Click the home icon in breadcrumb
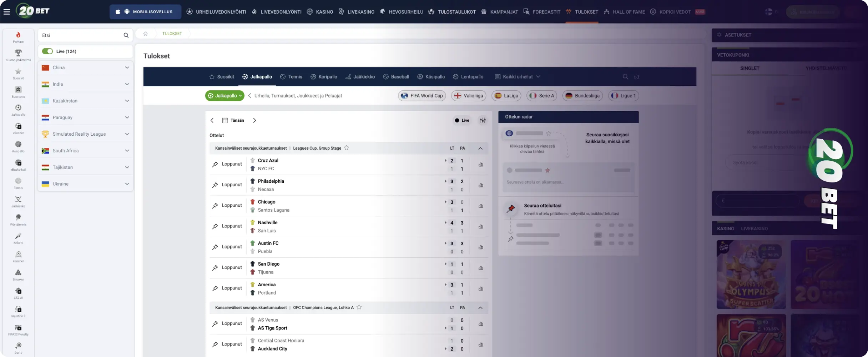 (145, 34)
